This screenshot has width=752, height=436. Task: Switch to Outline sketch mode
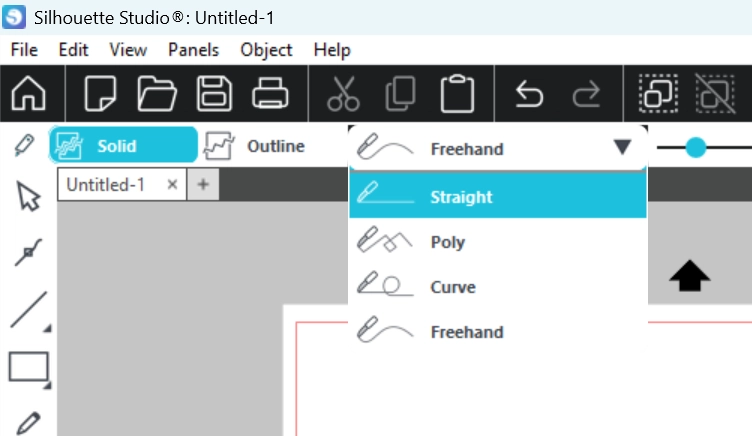pos(255,146)
